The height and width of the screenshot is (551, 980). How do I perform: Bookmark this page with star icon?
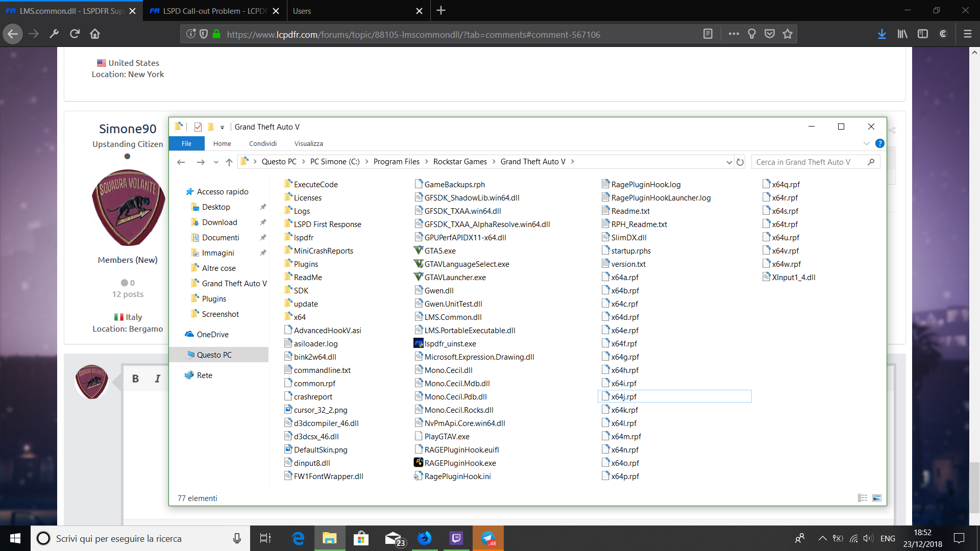click(788, 34)
